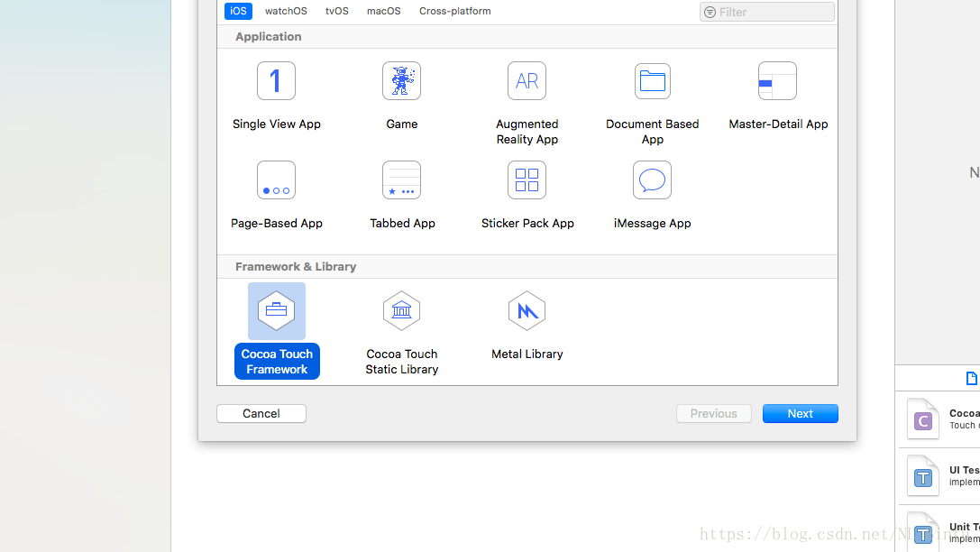Choose the Sticker Pack App icon
This screenshot has height=552, width=980.
click(x=527, y=180)
